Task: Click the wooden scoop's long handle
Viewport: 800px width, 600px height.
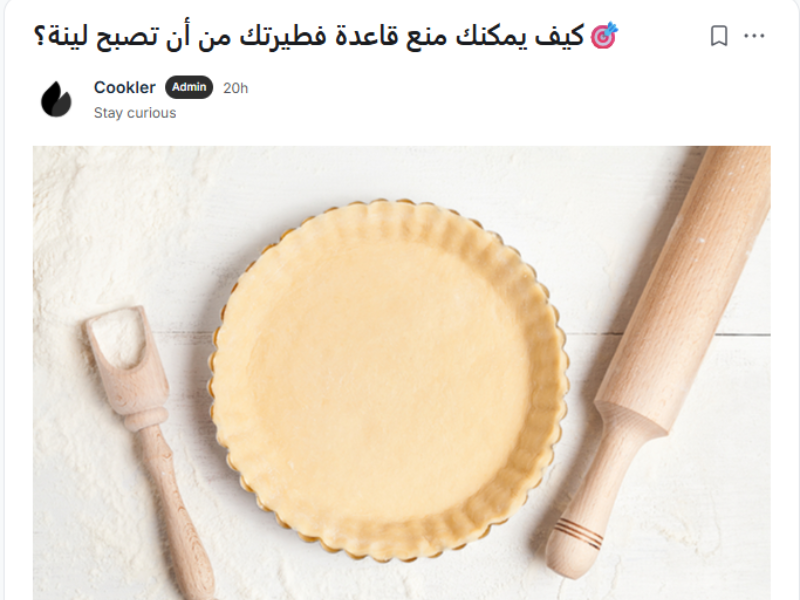Action: pos(173,510)
